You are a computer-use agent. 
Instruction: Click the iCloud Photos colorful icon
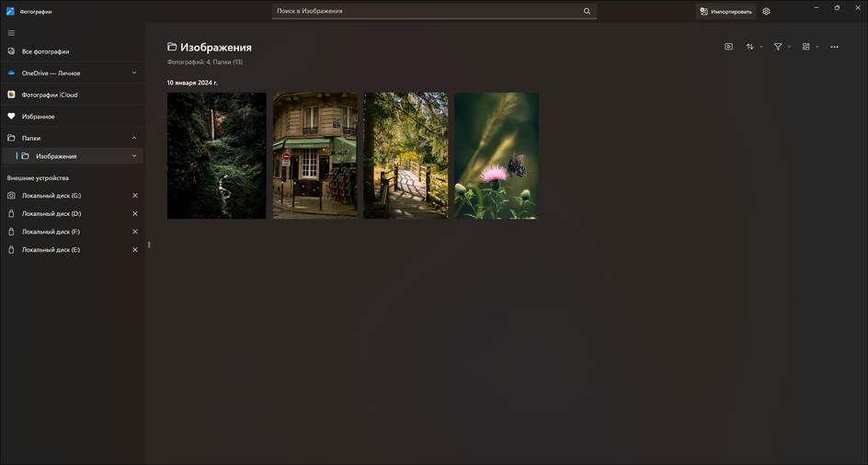(11, 95)
